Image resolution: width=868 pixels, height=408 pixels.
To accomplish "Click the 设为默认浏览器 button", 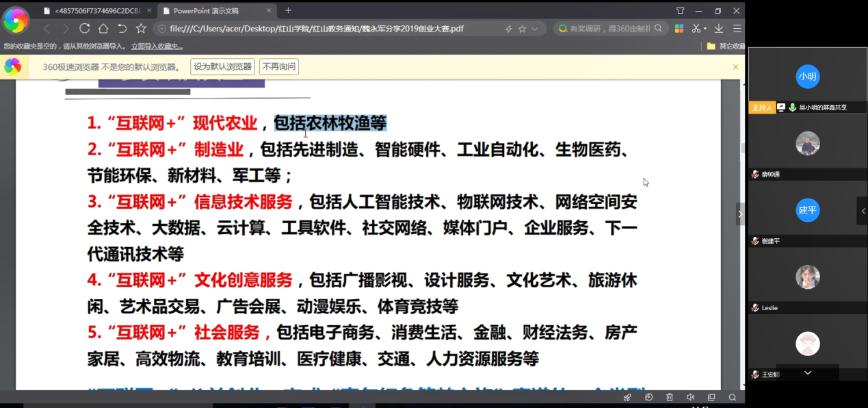I will pyautogui.click(x=222, y=67).
